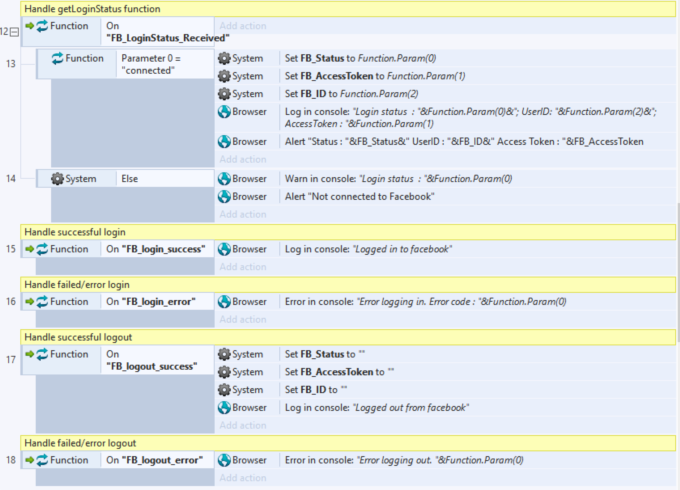Click Function icon of FB_logout_success event
The width and height of the screenshot is (680, 490).
(x=42, y=354)
